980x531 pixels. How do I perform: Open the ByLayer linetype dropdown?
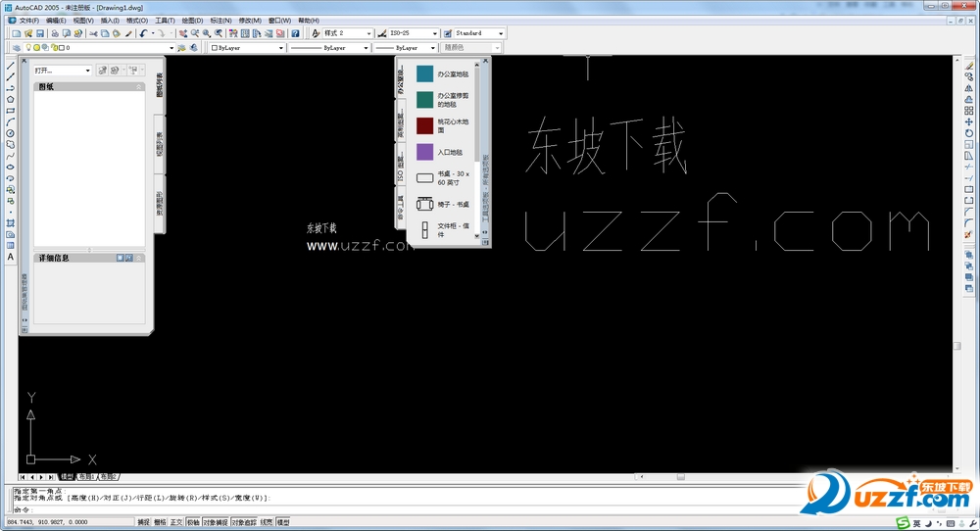click(329, 47)
